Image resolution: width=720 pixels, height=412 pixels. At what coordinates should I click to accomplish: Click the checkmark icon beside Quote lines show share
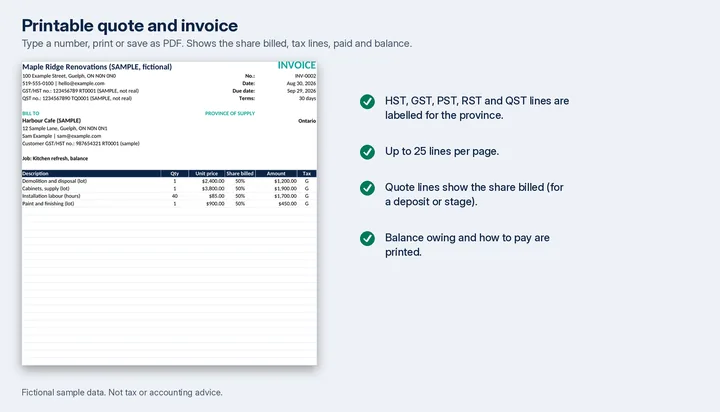click(x=367, y=188)
